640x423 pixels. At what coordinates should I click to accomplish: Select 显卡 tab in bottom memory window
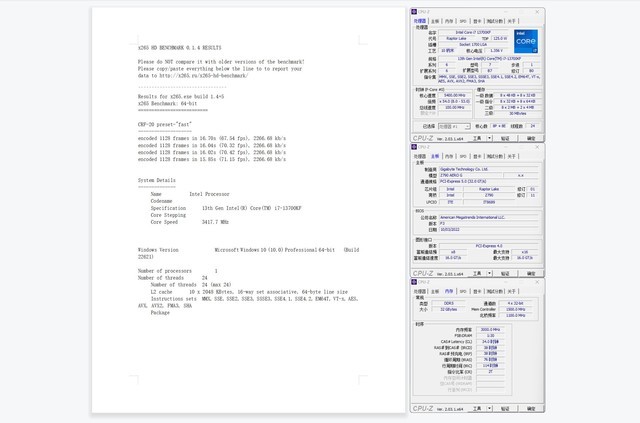pos(477,292)
